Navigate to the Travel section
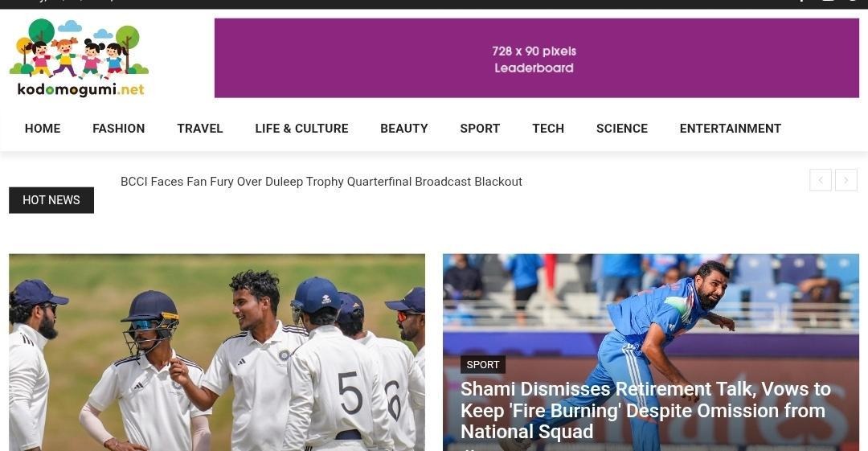Screen dimensions: 868x451 pyautogui.click(x=200, y=129)
